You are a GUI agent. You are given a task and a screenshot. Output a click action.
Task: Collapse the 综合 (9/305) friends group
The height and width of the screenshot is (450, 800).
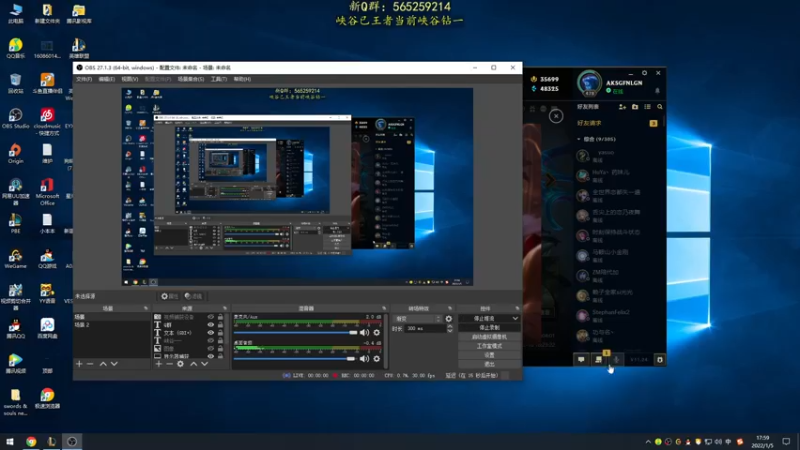(579, 139)
